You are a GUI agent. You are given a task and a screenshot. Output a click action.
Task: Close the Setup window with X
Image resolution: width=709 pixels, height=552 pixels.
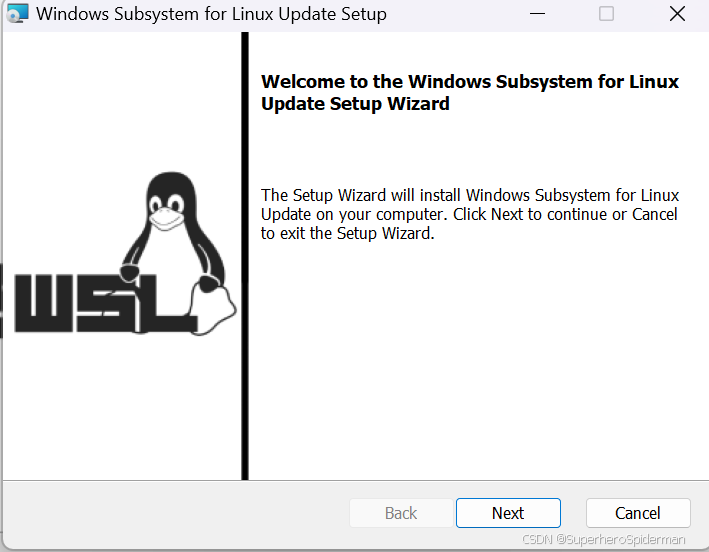click(x=677, y=14)
